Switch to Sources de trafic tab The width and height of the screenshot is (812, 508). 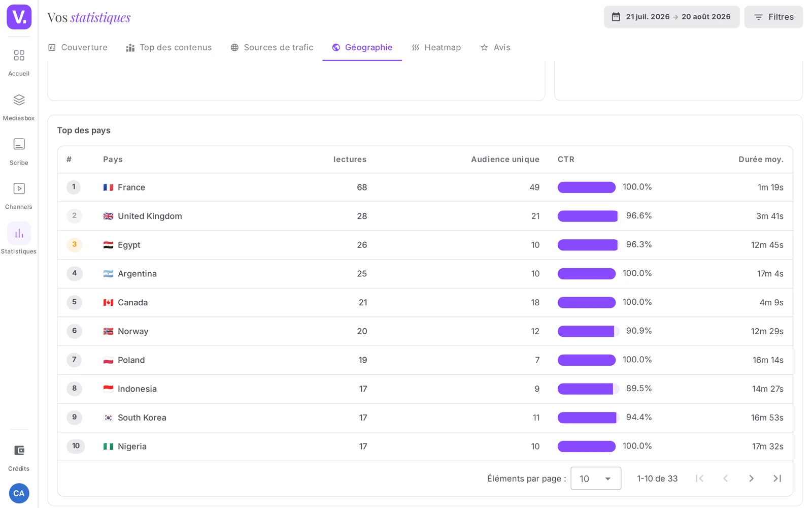point(272,47)
